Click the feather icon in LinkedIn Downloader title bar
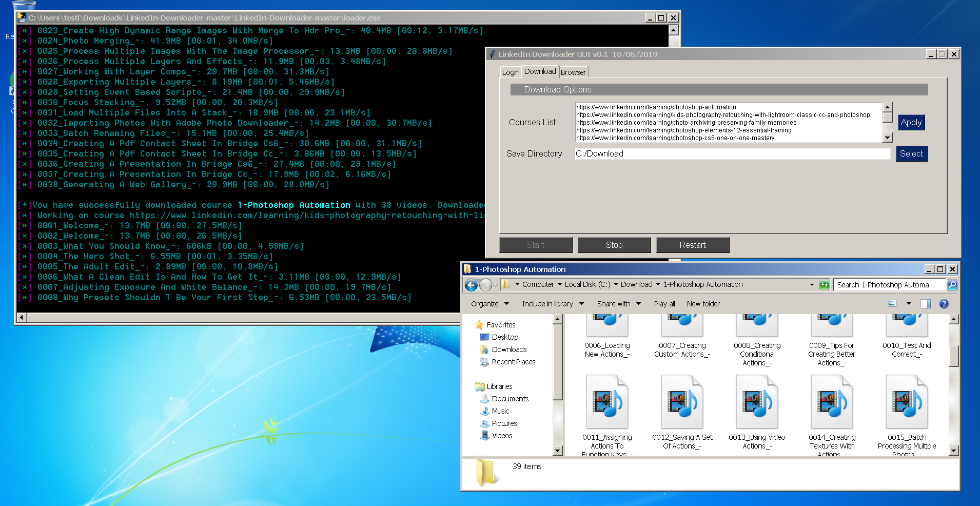Viewport: 980px width, 506px height. (493, 54)
